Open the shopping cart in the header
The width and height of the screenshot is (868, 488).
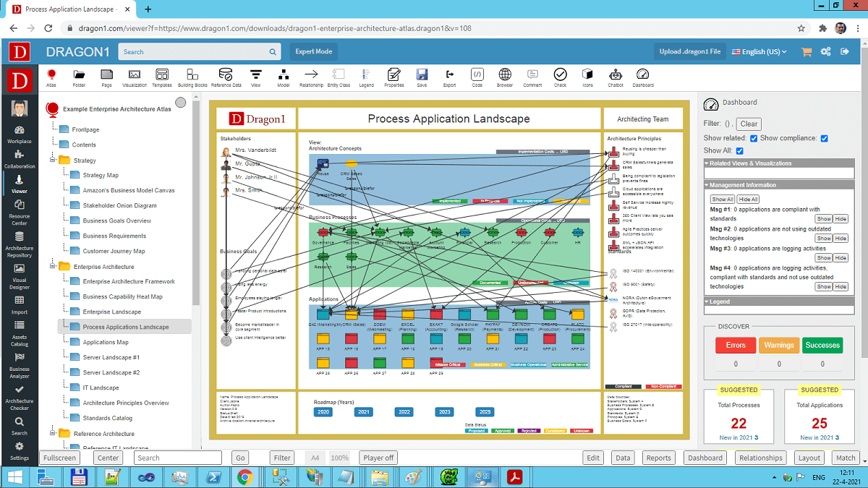pos(807,52)
